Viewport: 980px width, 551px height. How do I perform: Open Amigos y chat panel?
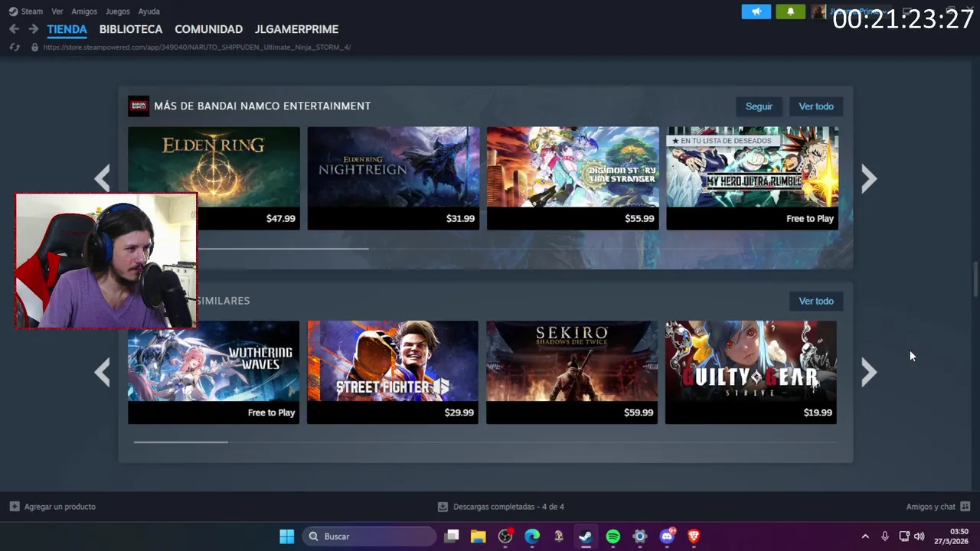(931, 507)
